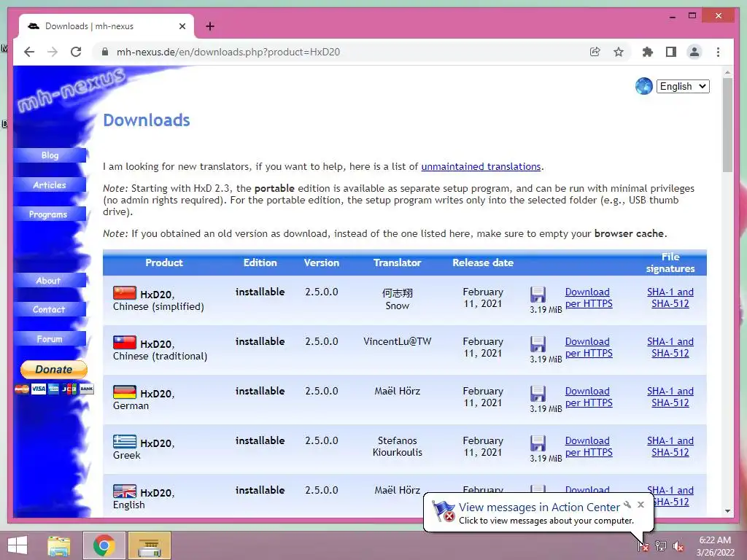Share this page icon
The height and width of the screenshot is (560, 747).
click(x=595, y=52)
